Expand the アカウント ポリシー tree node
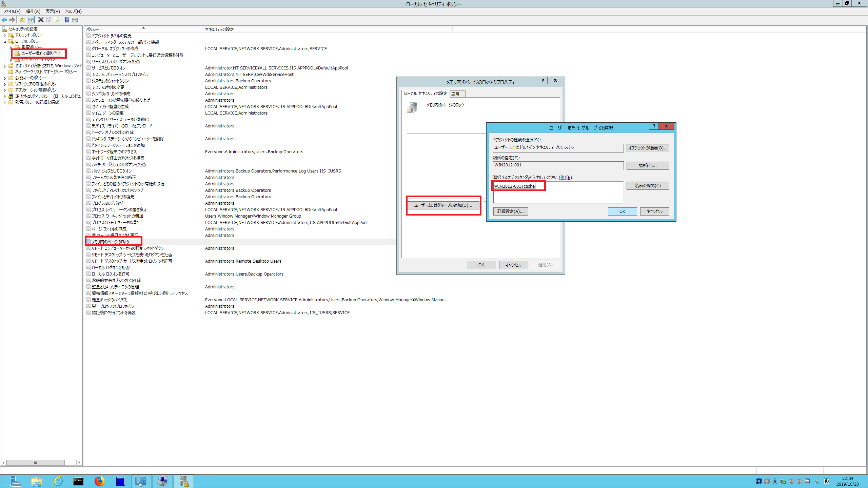 [x=4, y=35]
